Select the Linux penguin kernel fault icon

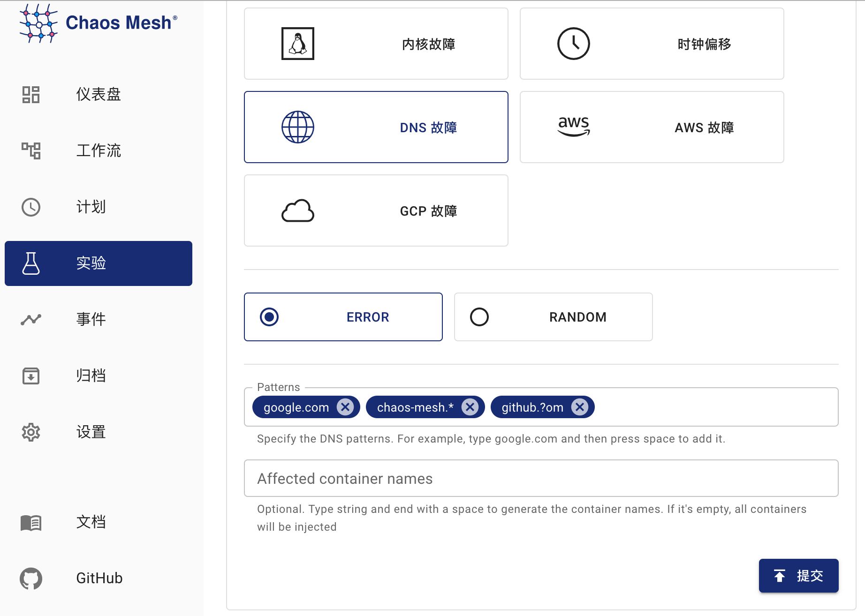click(297, 44)
